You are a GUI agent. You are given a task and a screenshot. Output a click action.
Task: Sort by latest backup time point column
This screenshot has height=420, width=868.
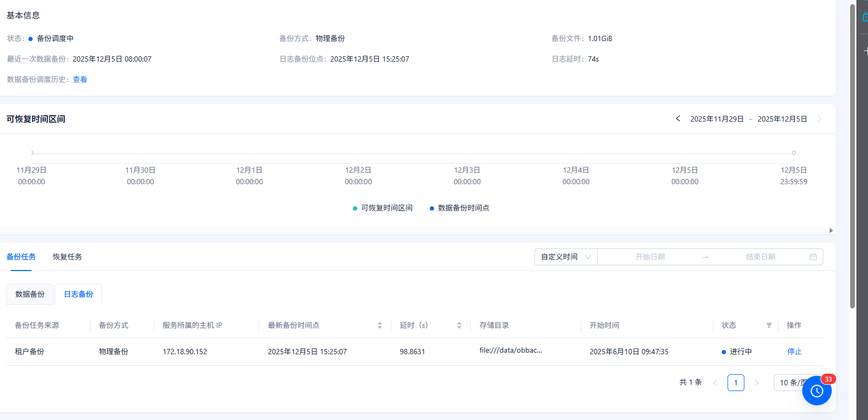(379, 325)
